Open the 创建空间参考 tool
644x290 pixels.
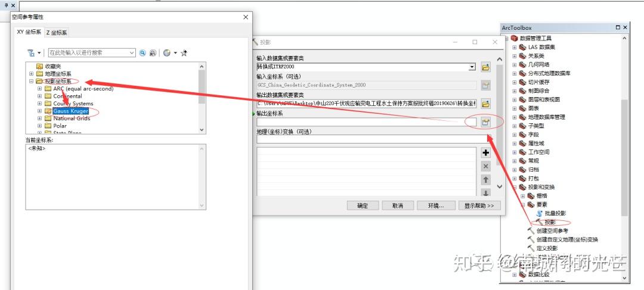pos(552,230)
